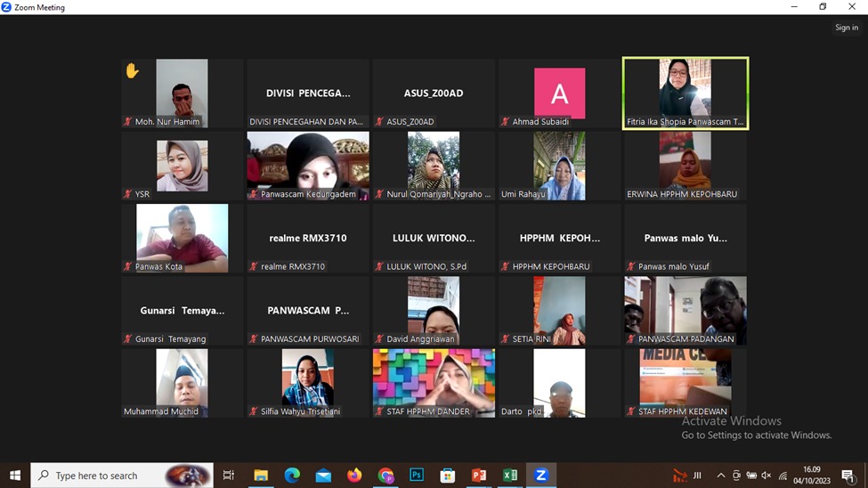The image size is (868, 488).
Task: Open Photoshop from the taskbar
Action: [417, 476]
